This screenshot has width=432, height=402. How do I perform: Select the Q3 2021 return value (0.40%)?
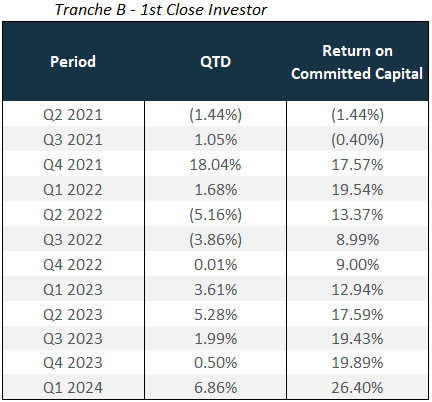coord(358,140)
